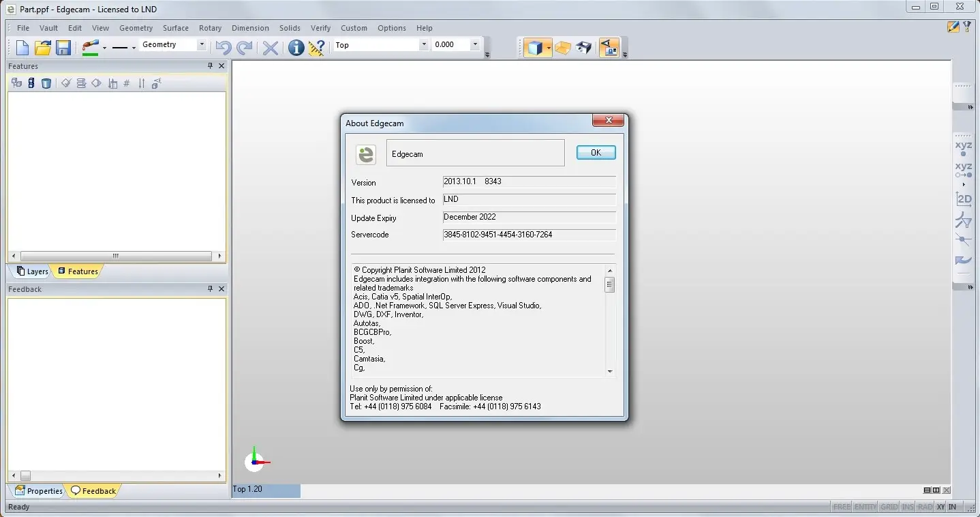The height and width of the screenshot is (517, 980).
Task: Click the paintbrush colour icon in the toolbar
Action: pyautogui.click(x=91, y=47)
